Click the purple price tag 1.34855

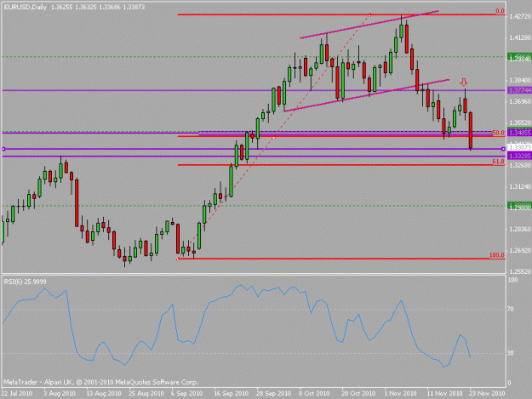point(519,133)
